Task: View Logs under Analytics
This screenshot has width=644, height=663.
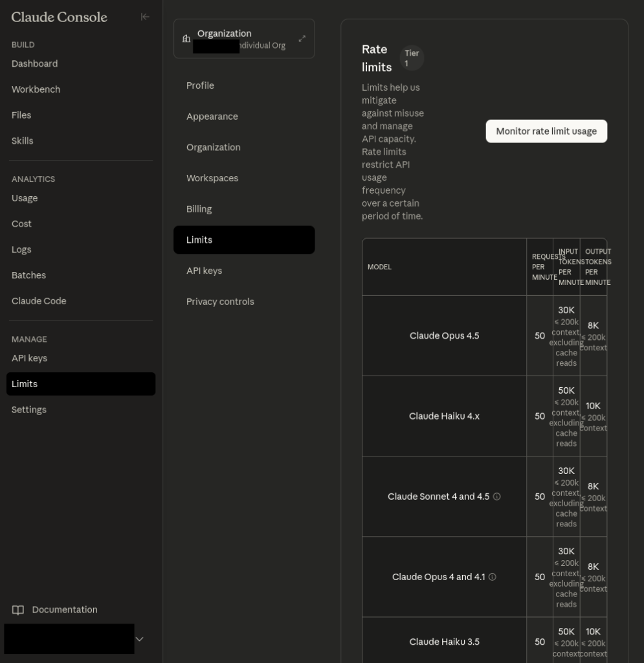Action: (x=21, y=249)
